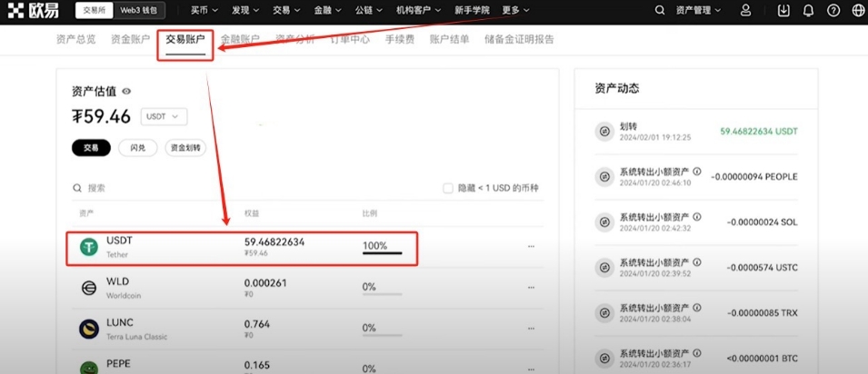Expand the 机构客户 menu
Image resolution: width=868 pixels, height=374 pixels.
[x=418, y=10]
